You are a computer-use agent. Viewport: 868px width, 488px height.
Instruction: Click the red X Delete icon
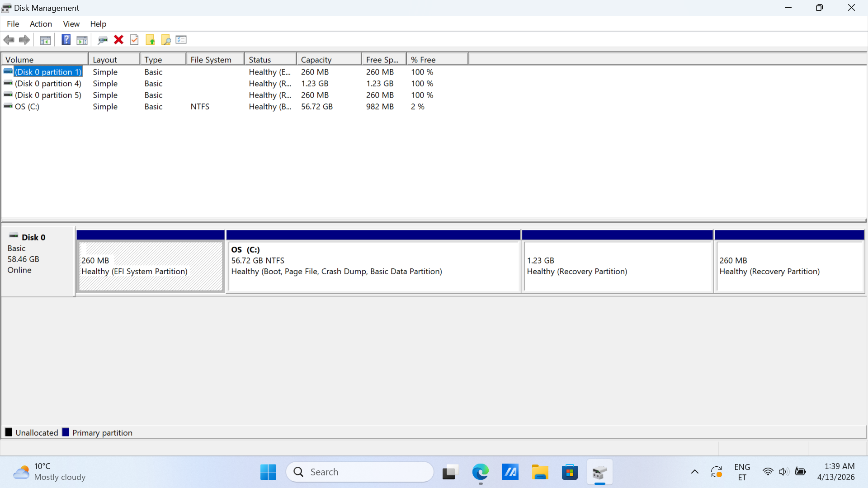click(118, 40)
